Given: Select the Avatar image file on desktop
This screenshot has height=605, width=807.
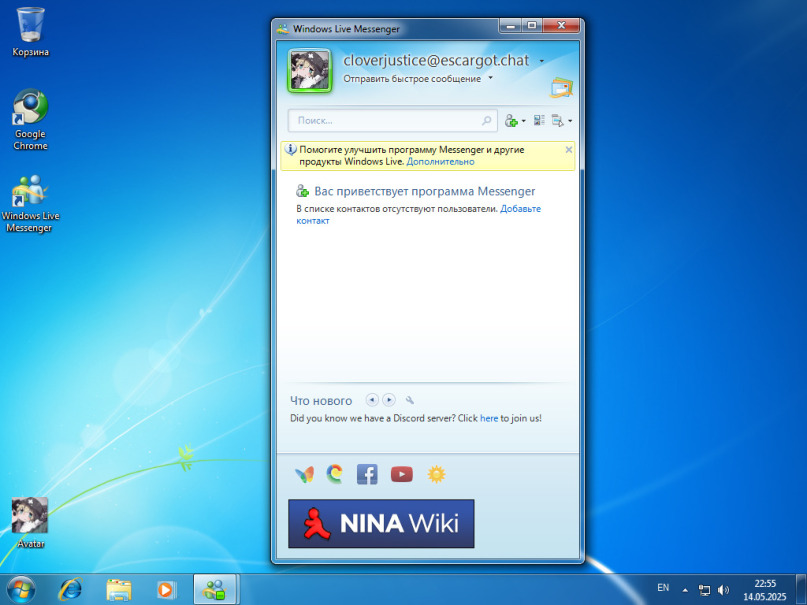Looking at the screenshot, I should point(30,523).
